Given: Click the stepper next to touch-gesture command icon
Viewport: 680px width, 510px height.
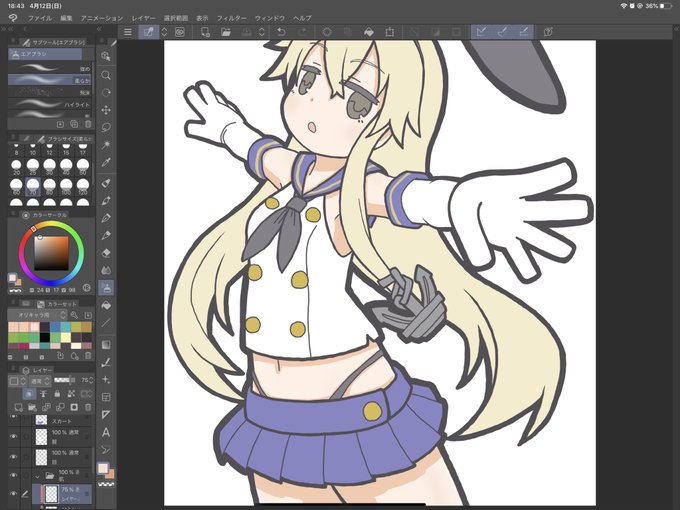Looking at the screenshot, I should point(164,32).
